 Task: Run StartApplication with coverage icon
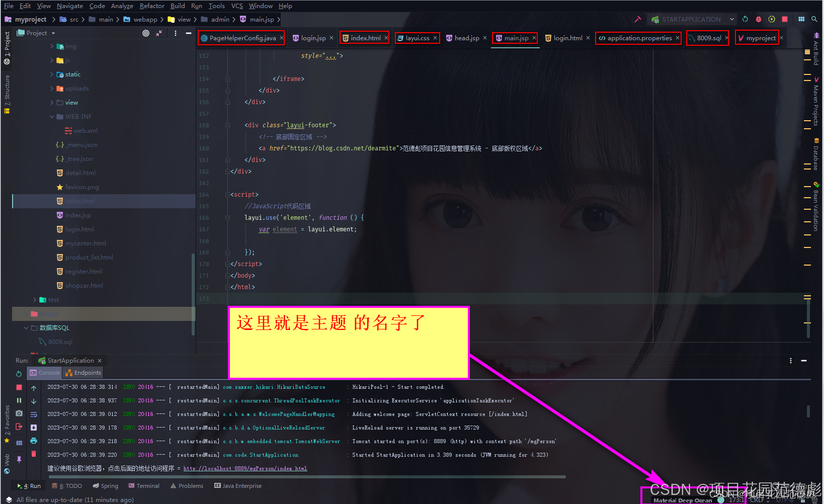tap(771, 19)
